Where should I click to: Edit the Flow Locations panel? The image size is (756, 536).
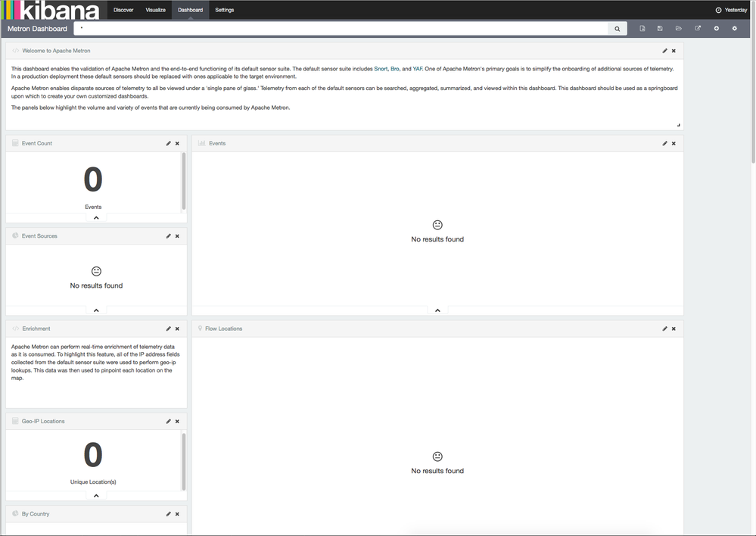[x=664, y=329]
